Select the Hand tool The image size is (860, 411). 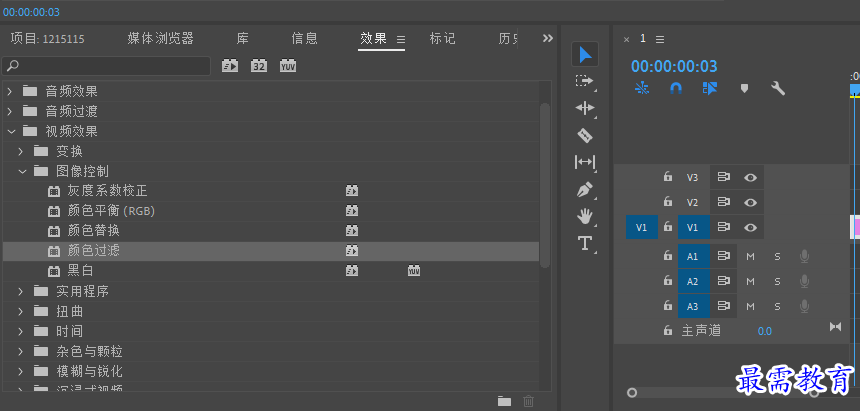click(x=585, y=216)
